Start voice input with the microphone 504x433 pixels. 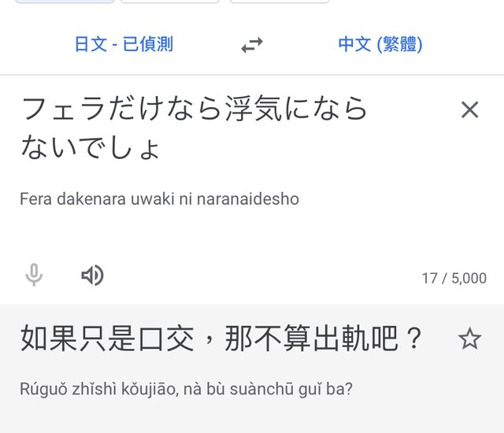[33, 276]
